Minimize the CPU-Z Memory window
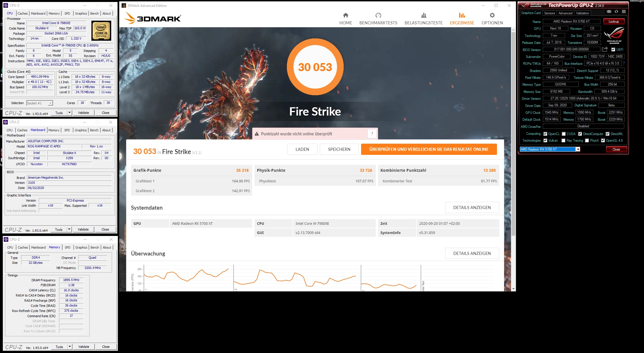 click(85, 239)
